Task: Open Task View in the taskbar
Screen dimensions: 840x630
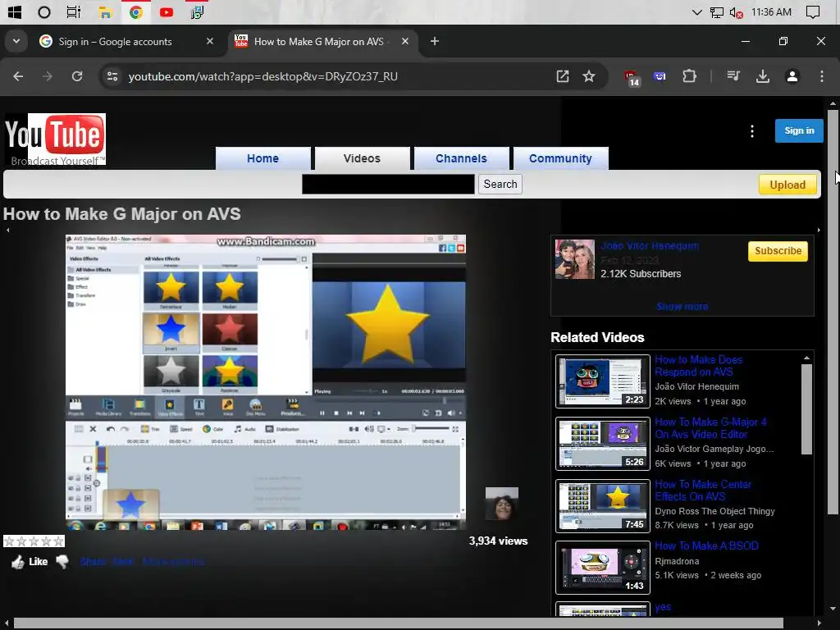Action: tap(74, 11)
